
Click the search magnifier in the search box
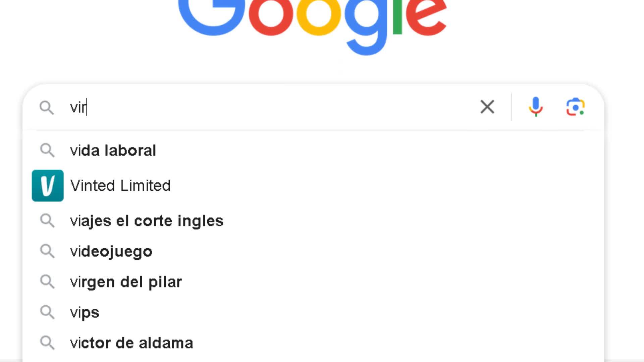tap(47, 108)
